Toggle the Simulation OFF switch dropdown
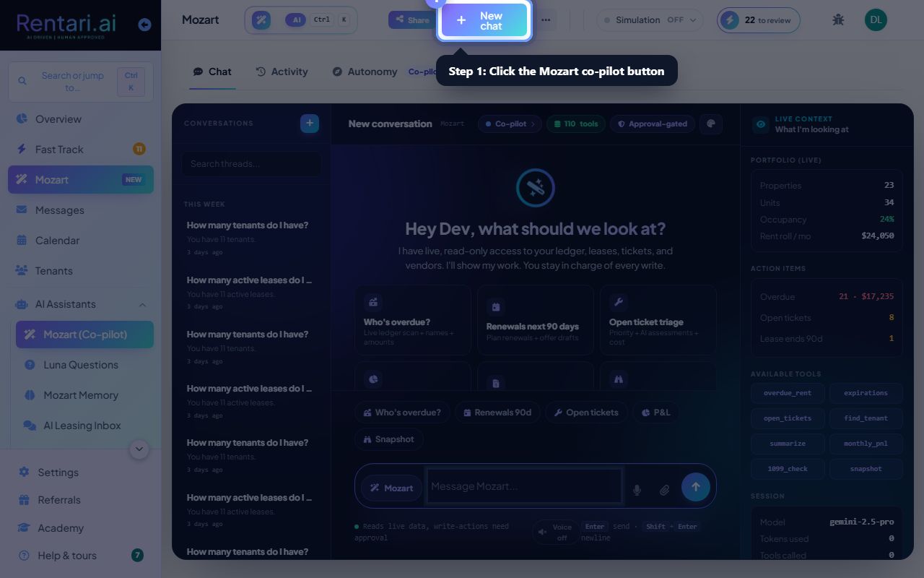 click(650, 20)
